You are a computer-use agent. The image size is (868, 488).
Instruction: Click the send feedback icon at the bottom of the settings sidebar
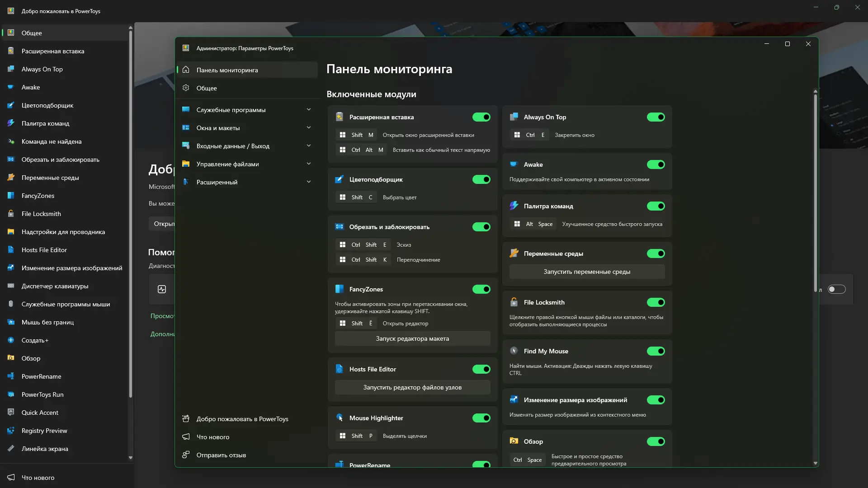pyautogui.click(x=186, y=455)
